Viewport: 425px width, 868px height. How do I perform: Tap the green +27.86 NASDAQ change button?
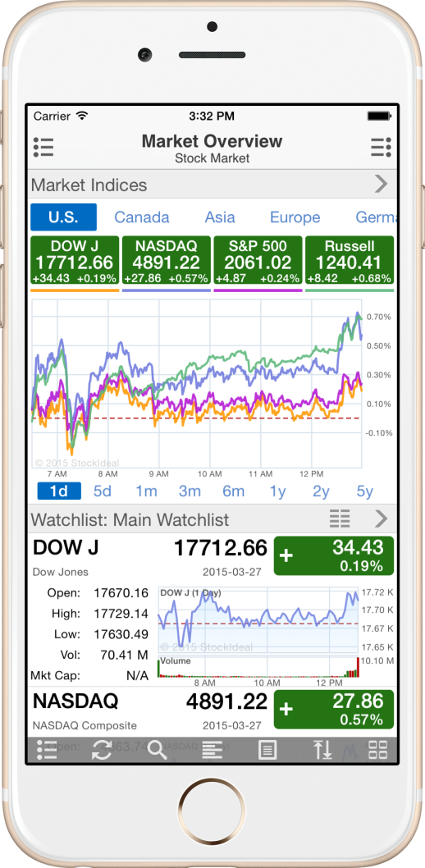[334, 710]
